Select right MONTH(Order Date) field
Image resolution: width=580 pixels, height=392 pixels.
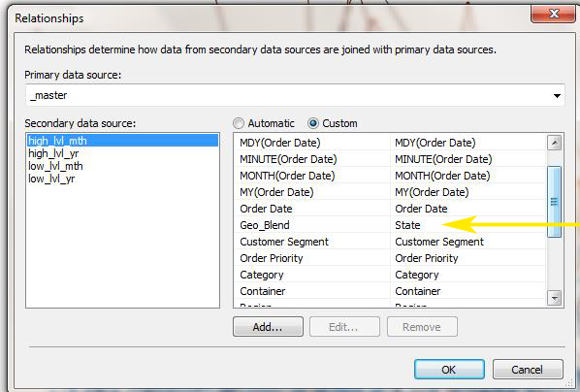[442, 176]
